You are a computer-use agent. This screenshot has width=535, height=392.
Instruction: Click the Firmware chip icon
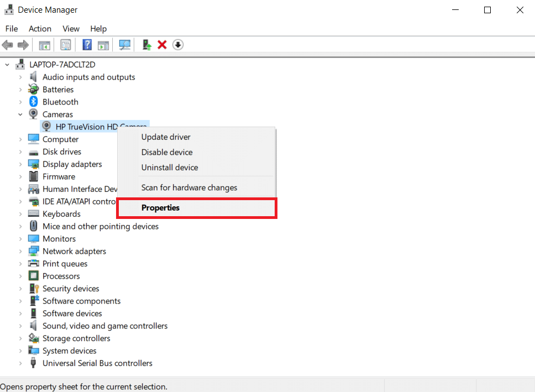coord(33,176)
